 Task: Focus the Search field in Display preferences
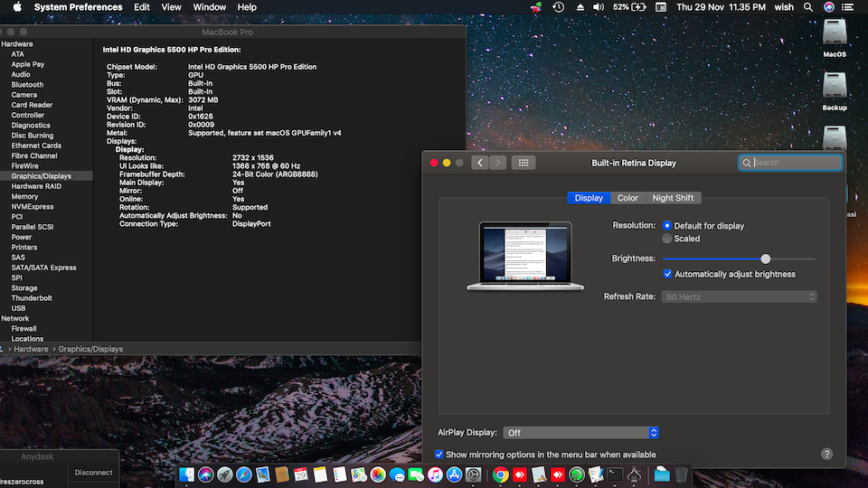click(790, 163)
